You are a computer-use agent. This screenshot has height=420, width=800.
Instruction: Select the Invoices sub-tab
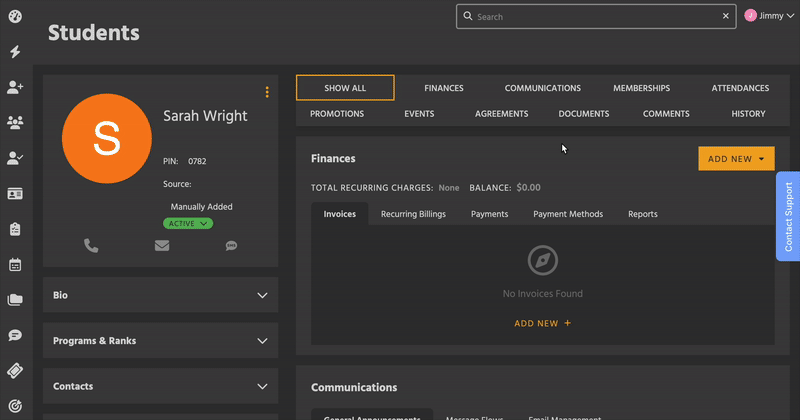[x=339, y=214]
